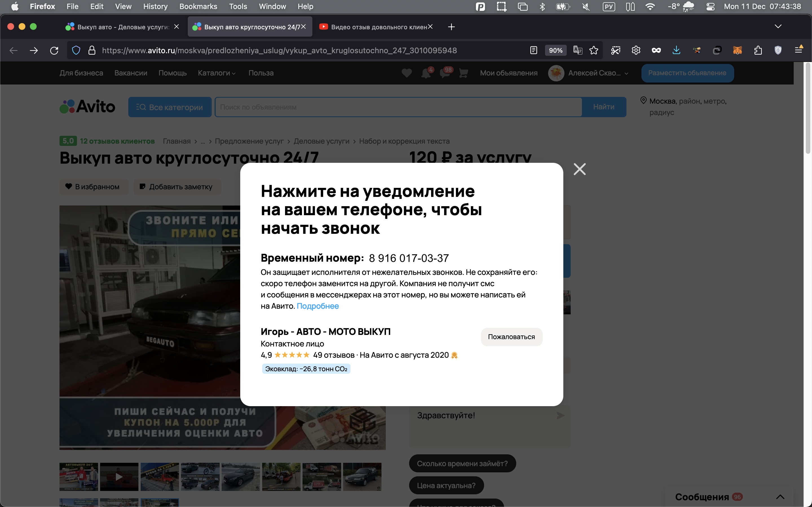Switch to the YouTube video review tab
The image size is (812, 507).
click(x=376, y=27)
